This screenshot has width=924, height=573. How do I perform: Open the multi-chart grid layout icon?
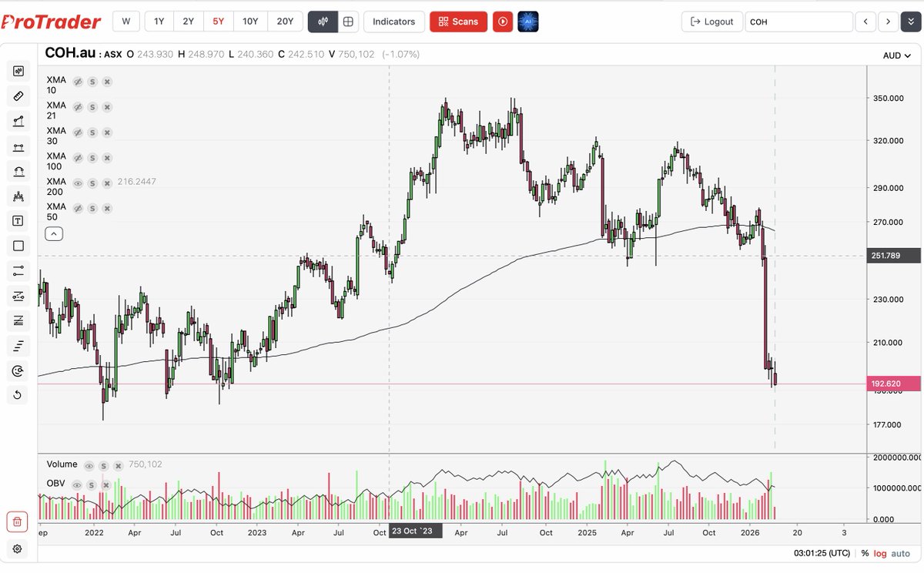tap(349, 21)
